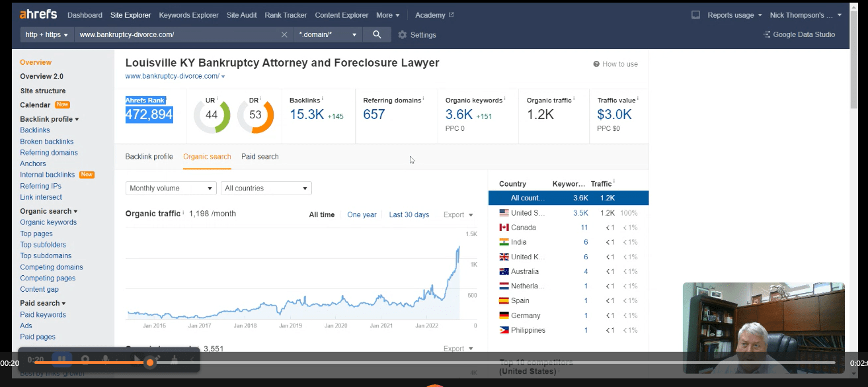Clear the URL field with the X icon

click(x=284, y=34)
